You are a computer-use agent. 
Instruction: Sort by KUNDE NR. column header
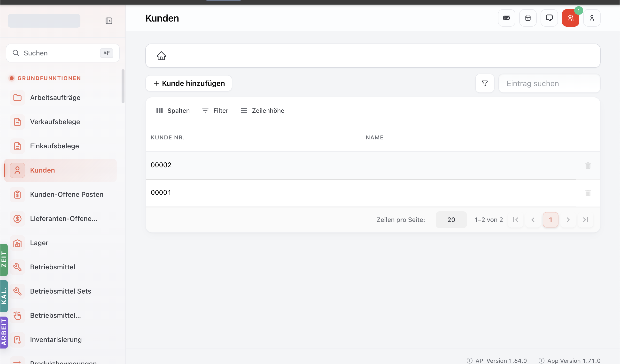coord(168,137)
